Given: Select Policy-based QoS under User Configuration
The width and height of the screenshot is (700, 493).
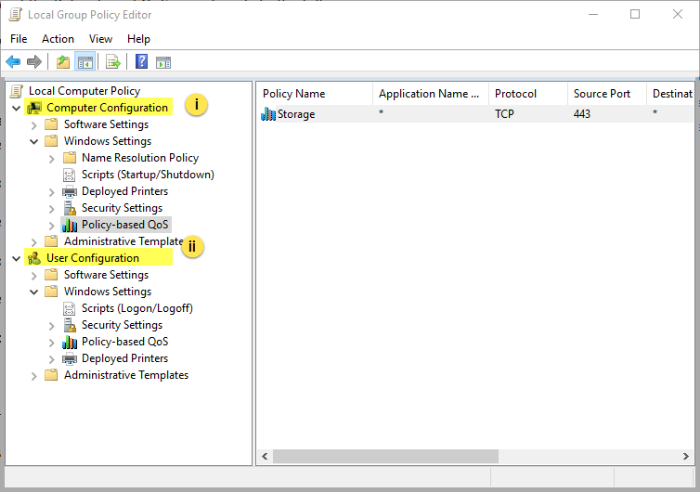Looking at the screenshot, I should tap(124, 342).
